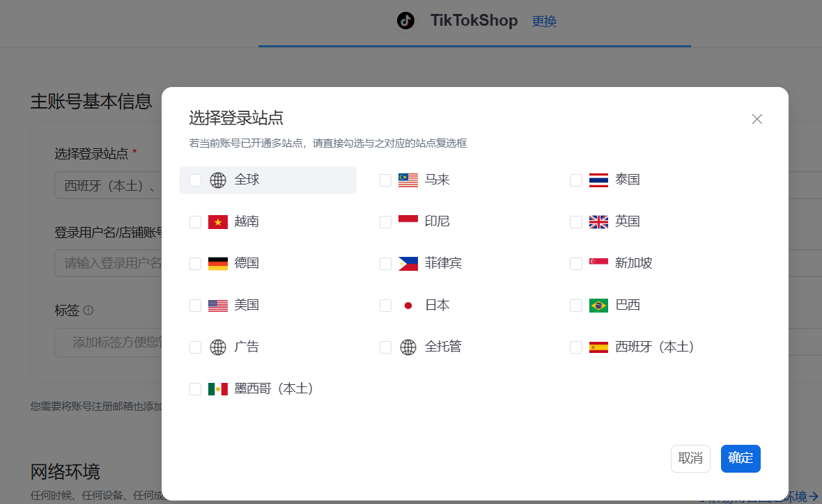
Task: Click the Brazil flag icon
Action: click(x=598, y=306)
